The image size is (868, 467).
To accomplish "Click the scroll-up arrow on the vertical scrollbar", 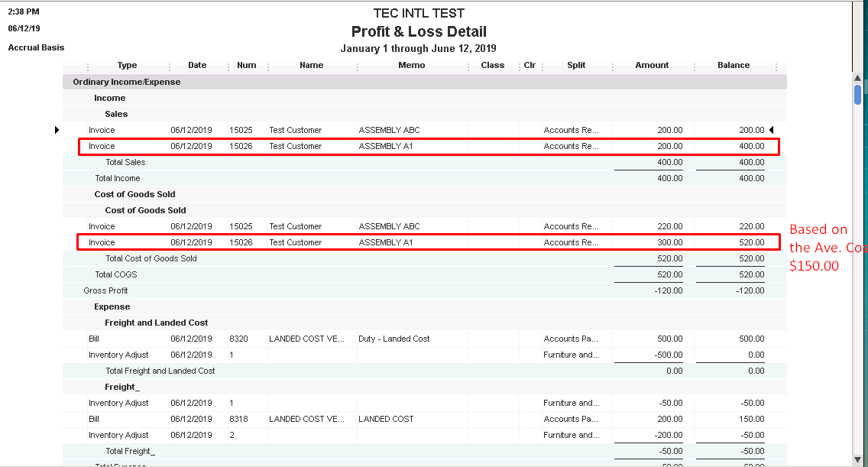I will (858, 78).
